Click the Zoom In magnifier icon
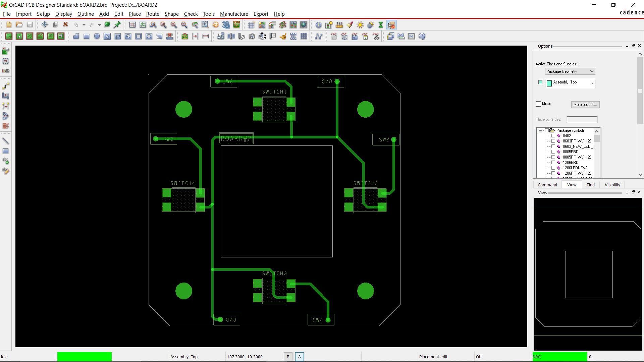 click(174, 25)
